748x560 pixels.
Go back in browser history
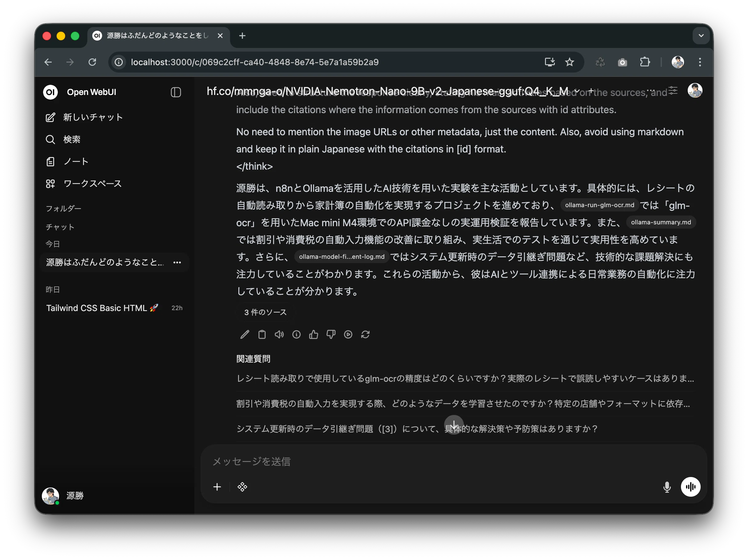tap(48, 62)
